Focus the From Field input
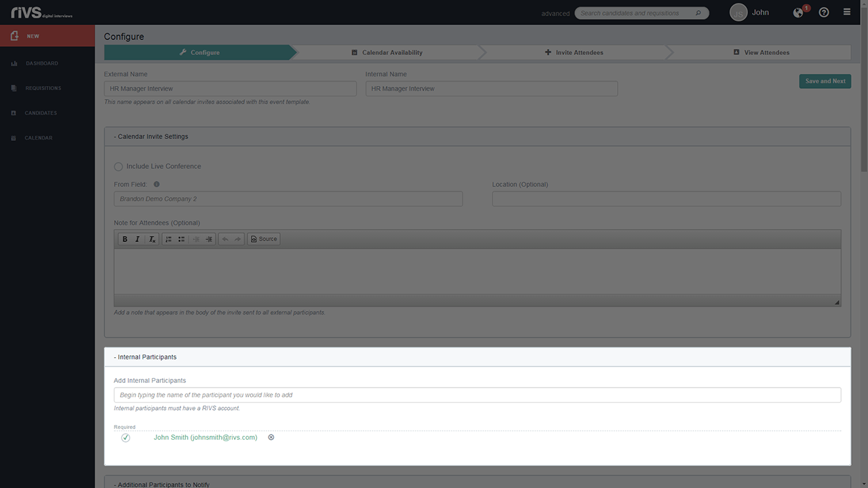The height and width of the screenshot is (488, 868). [x=288, y=199]
